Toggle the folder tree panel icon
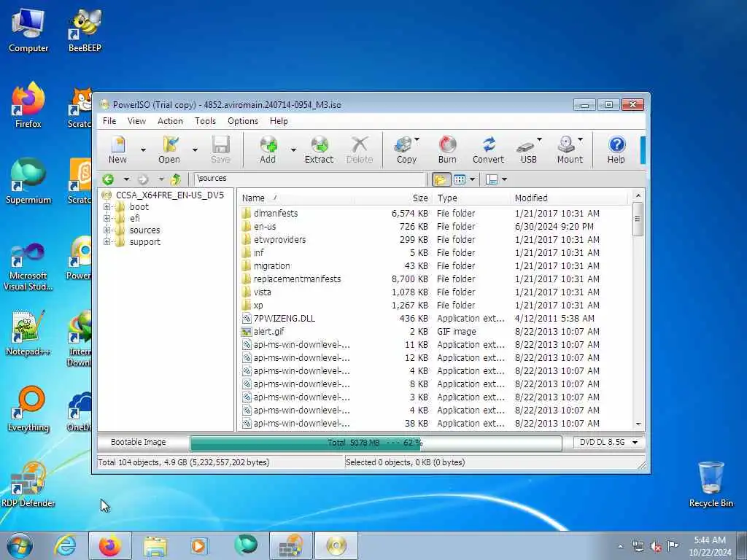 pyautogui.click(x=441, y=179)
